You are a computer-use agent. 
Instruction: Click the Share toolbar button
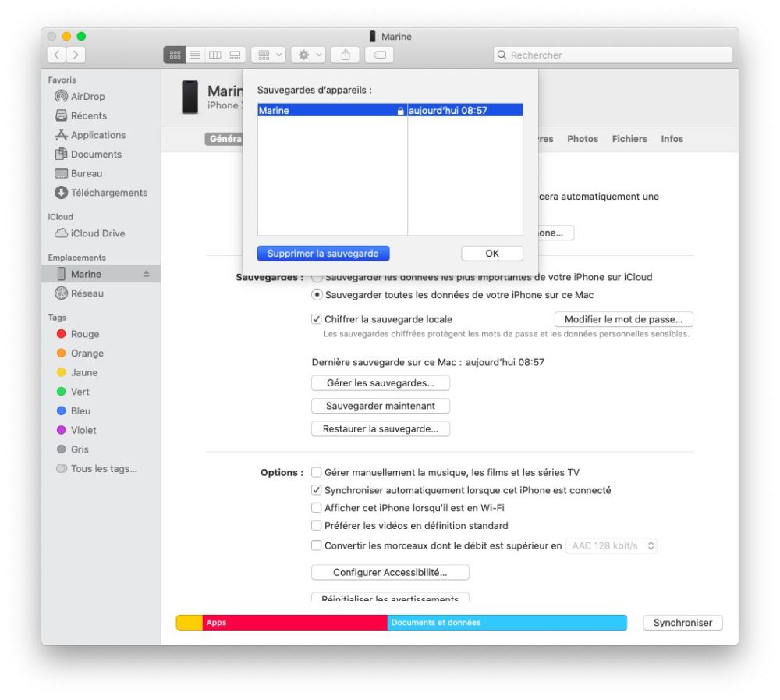tap(346, 55)
